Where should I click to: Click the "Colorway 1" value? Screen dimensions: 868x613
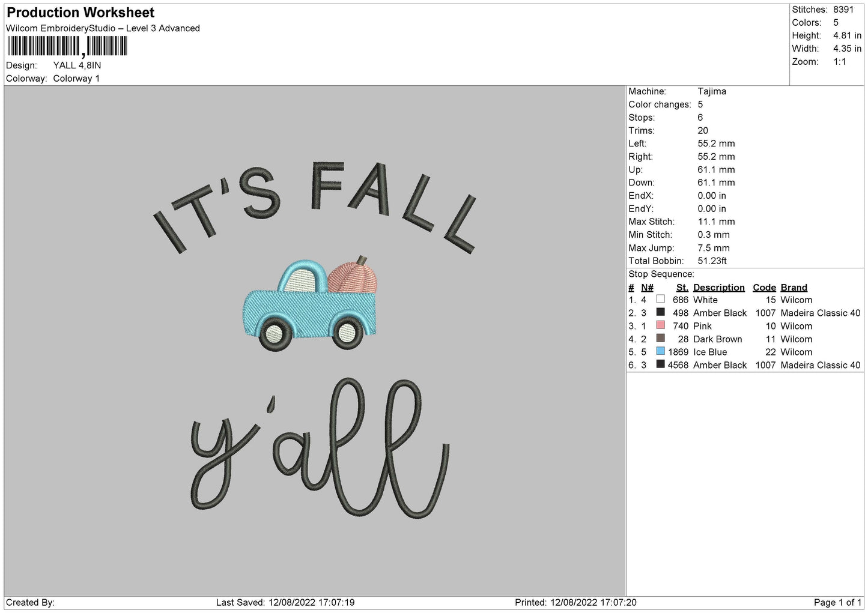tap(76, 79)
